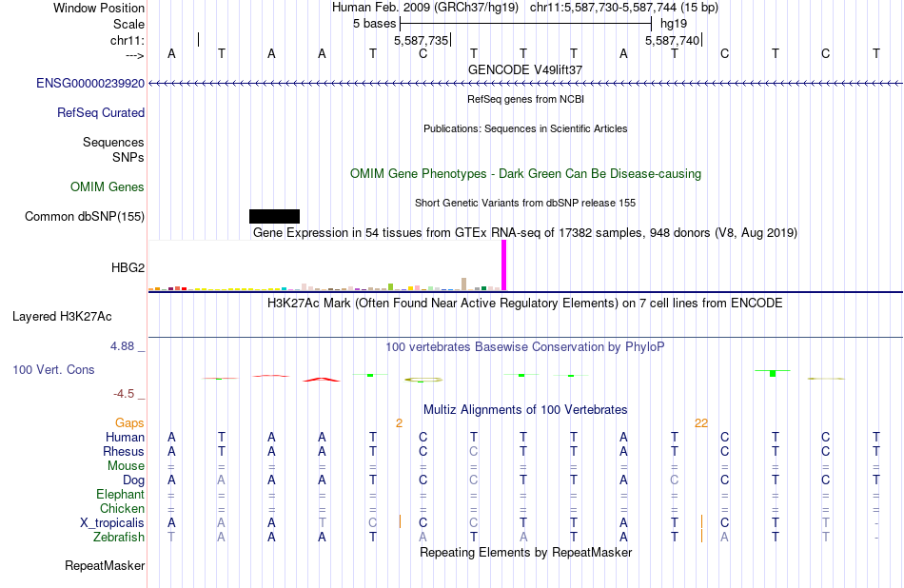Select the Dog species row label
904x588 pixels.
pyautogui.click(x=133, y=480)
